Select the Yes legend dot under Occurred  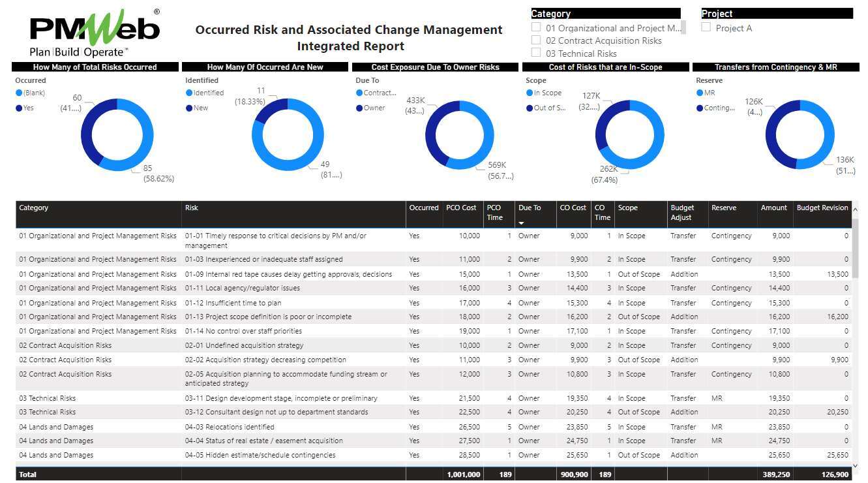tap(19, 108)
